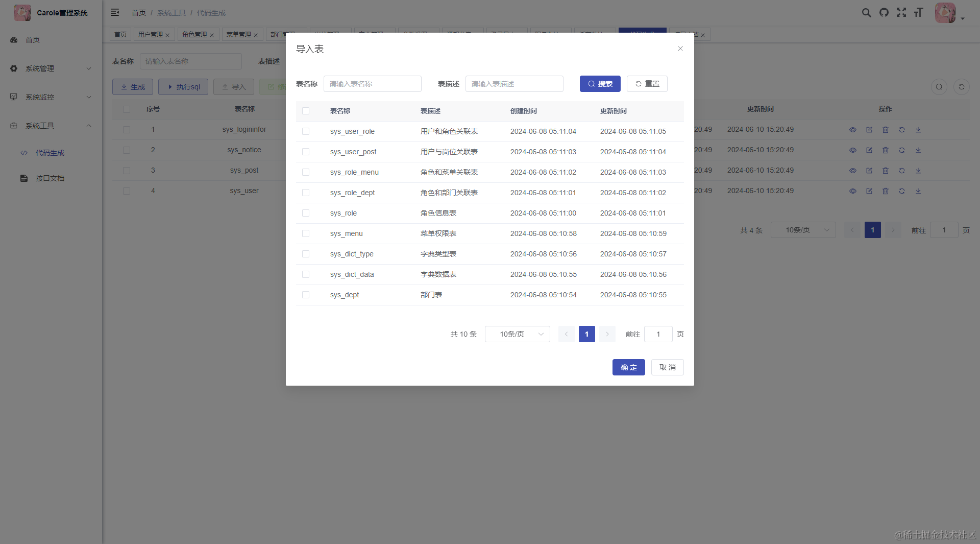Check the sys_role row checkbox
The height and width of the screenshot is (544, 980).
click(306, 213)
